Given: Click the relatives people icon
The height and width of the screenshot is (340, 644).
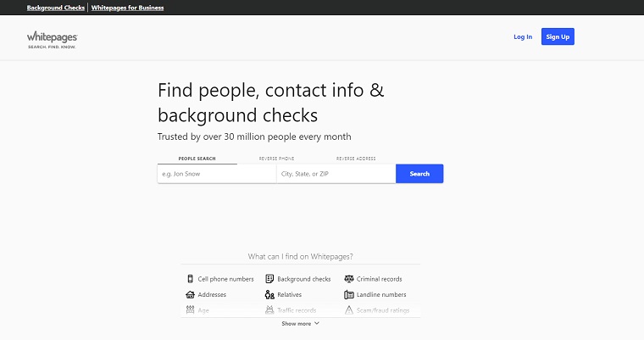Looking at the screenshot, I should pyautogui.click(x=269, y=295).
